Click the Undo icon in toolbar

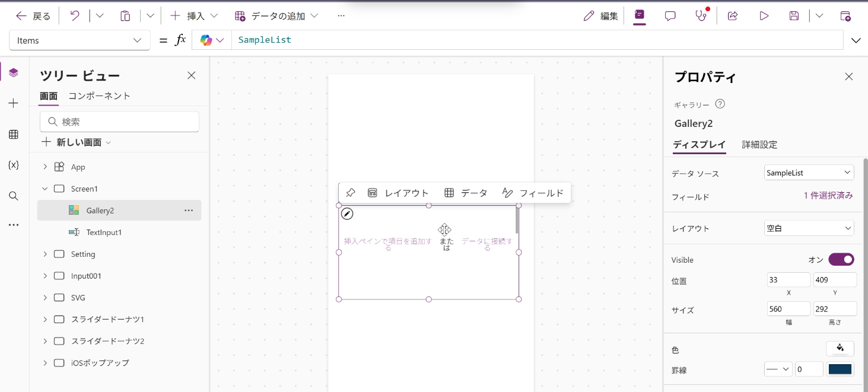[x=75, y=16]
